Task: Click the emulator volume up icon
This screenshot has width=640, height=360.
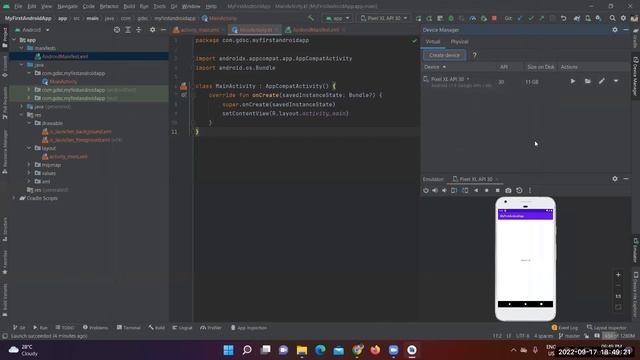Action: pos(435,191)
